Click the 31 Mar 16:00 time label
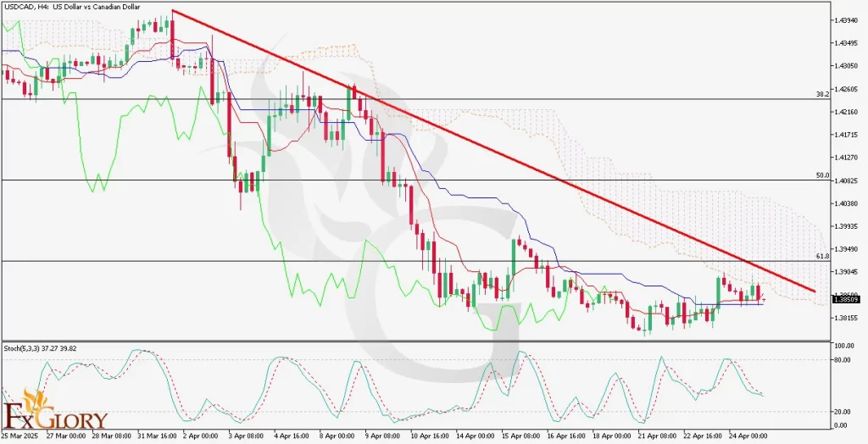The height and width of the screenshot is (444, 868). coord(157,436)
